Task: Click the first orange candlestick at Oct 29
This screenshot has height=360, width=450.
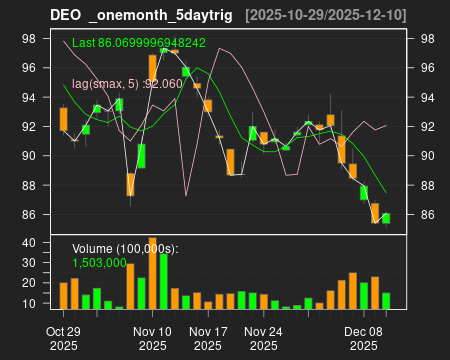Action: (x=63, y=119)
